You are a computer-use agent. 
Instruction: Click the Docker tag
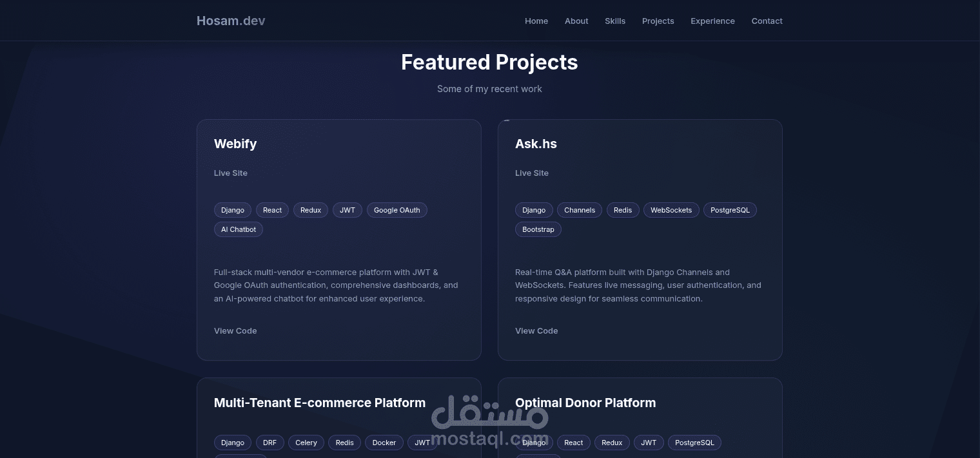[x=384, y=443]
